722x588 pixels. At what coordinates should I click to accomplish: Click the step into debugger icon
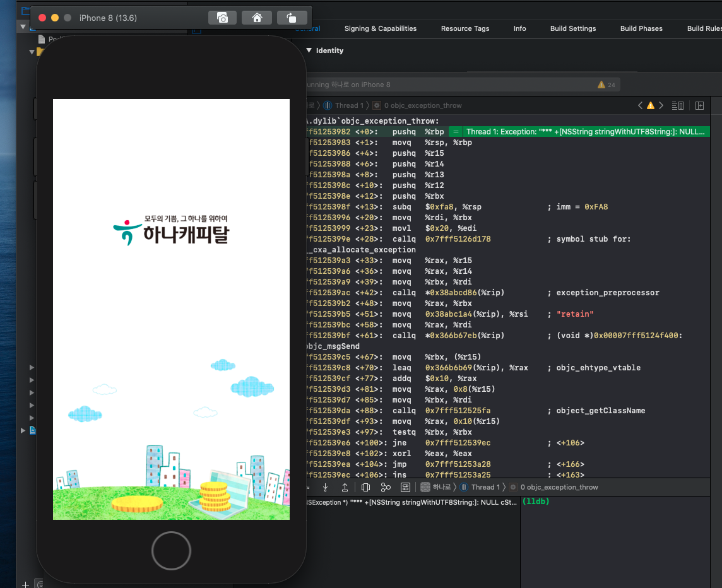pyautogui.click(x=325, y=487)
